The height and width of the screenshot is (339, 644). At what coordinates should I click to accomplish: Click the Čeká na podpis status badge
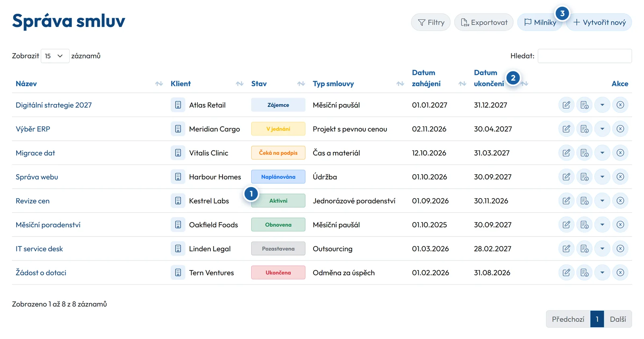[278, 153]
